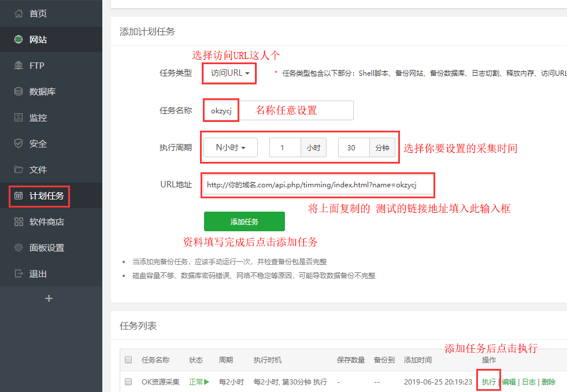Click the shield icon for 安全
Image resolution: width=567 pixels, height=392 pixels.
pos(18,143)
